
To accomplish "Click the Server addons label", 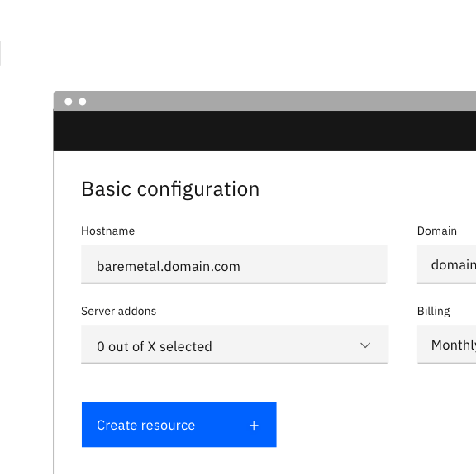I will pyautogui.click(x=119, y=312).
